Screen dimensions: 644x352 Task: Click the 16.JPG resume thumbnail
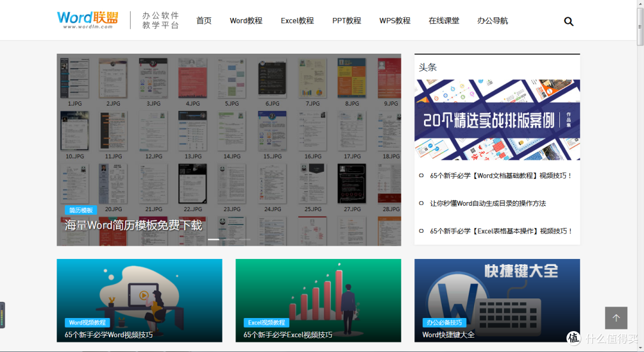312,131
